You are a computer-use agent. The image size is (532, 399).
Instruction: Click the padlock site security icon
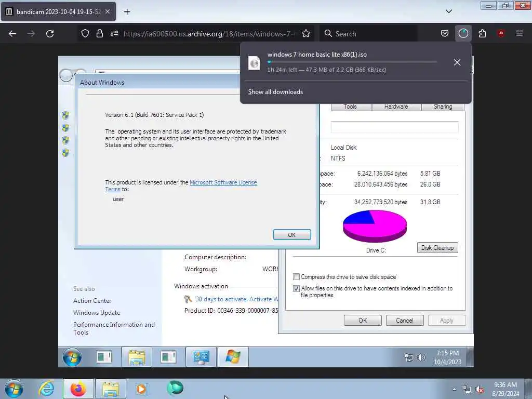pyautogui.click(x=99, y=33)
